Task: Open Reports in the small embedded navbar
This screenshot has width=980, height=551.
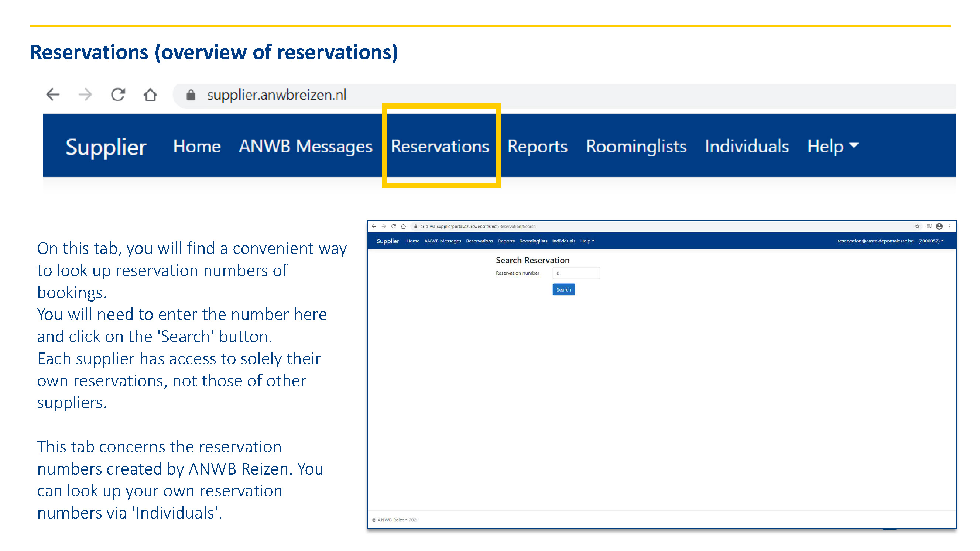Action: pos(506,241)
